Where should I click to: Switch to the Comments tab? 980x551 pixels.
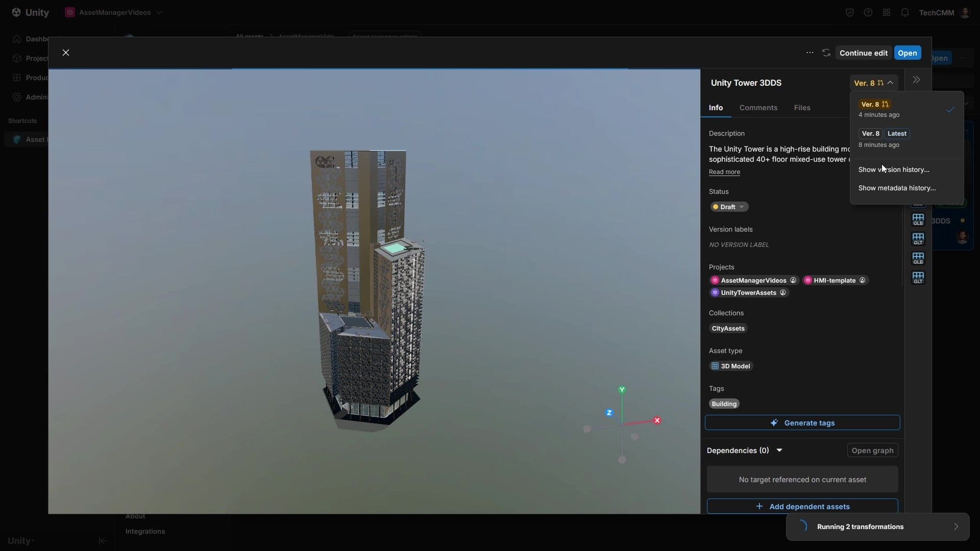pyautogui.click(x=758, y=108)
